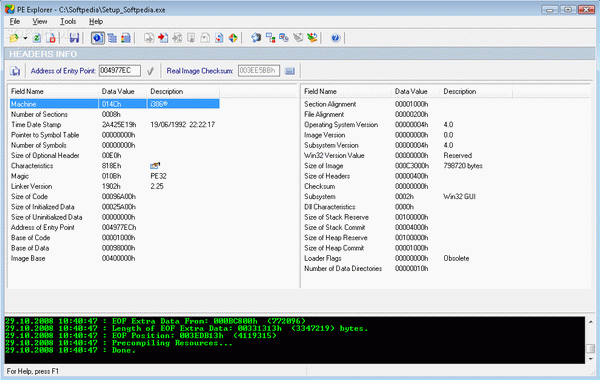Click the blue Help question mark icon
The height and width of the screenshot is (380, 600).
336,38
